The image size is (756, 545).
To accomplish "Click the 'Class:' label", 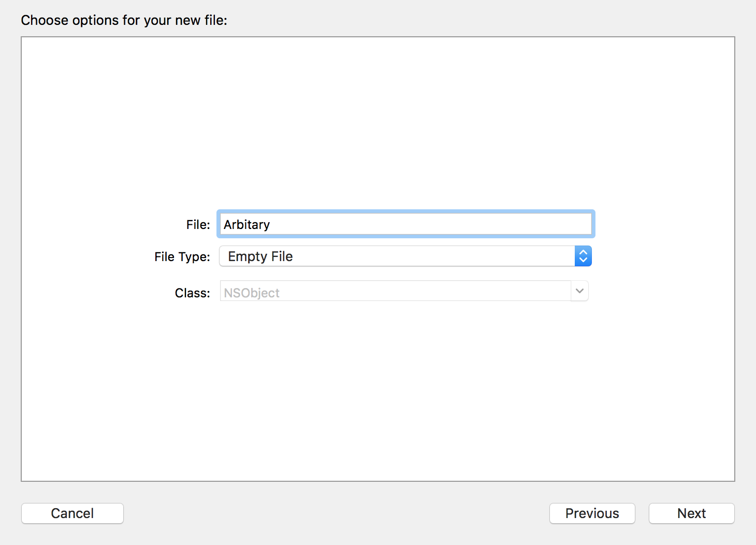I will tap(192, 293).
